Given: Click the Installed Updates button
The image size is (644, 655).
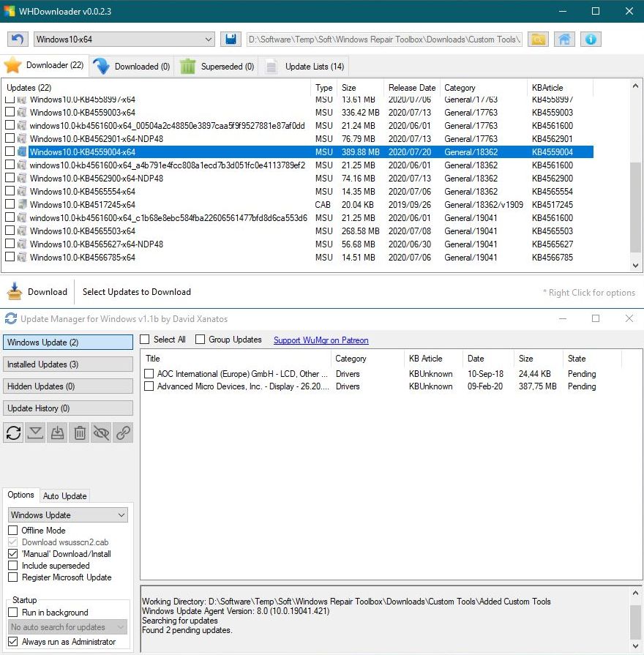Looking at the screenshot, I should click(68, 364).
